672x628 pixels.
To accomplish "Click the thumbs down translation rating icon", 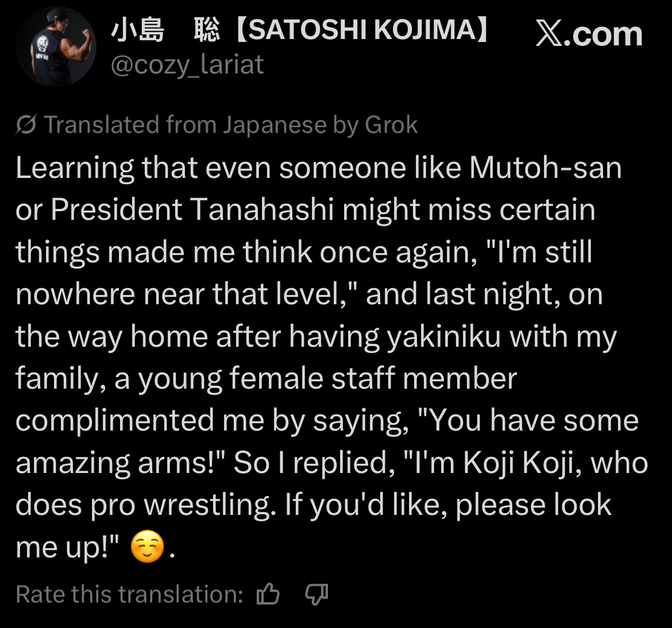I will 316,594.
